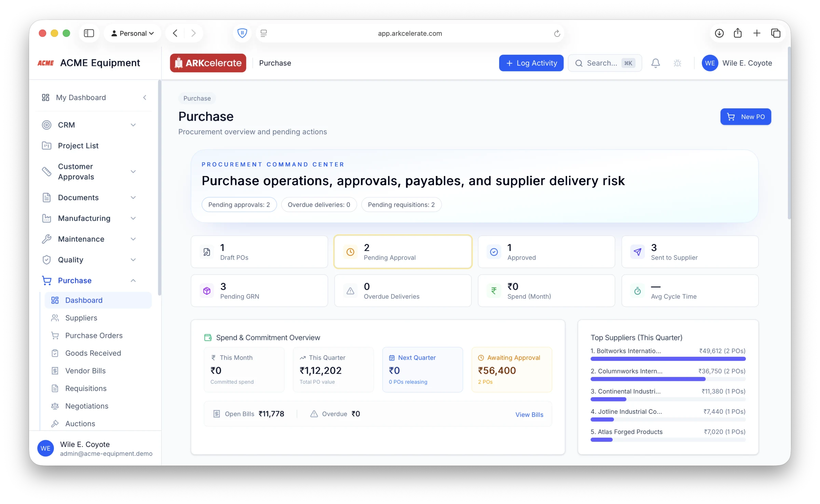The height and width of the screenshot is (504, 820).
Task: Click the bug report icon
Action: tap(677, 63)
